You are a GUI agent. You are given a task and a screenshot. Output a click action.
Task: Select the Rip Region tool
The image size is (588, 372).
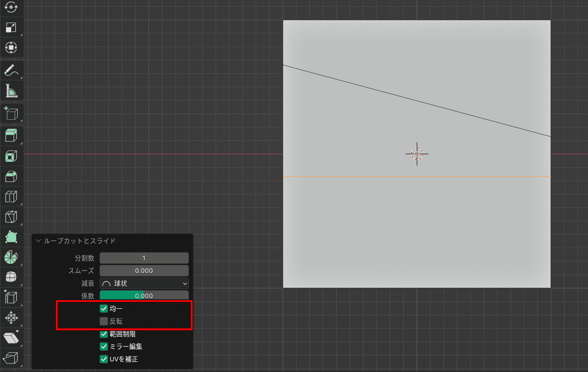11,358
